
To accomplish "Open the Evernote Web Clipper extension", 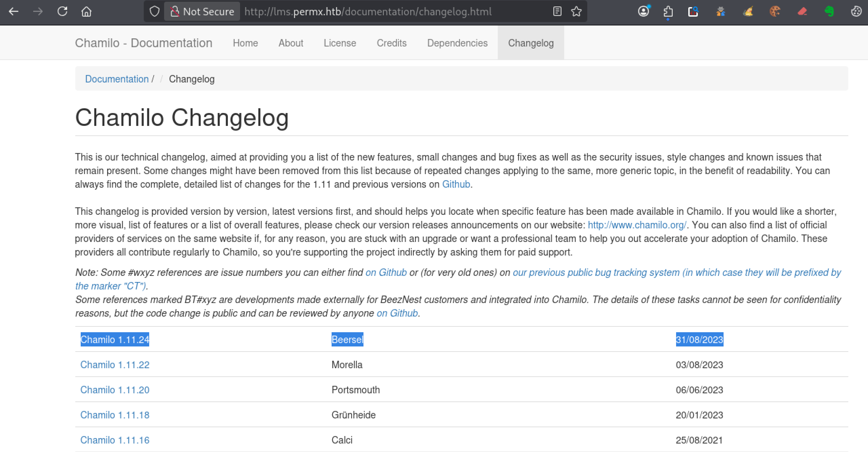I will pyautogui.click(x=829, y=12).
